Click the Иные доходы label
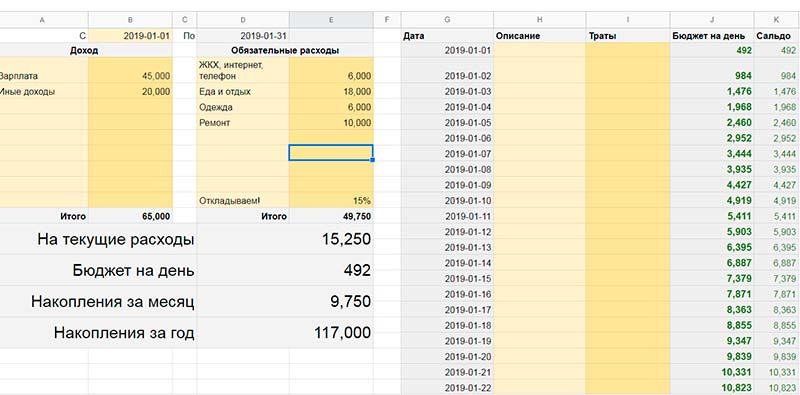Viewport: 800px width, 395px height. (44, 92)
